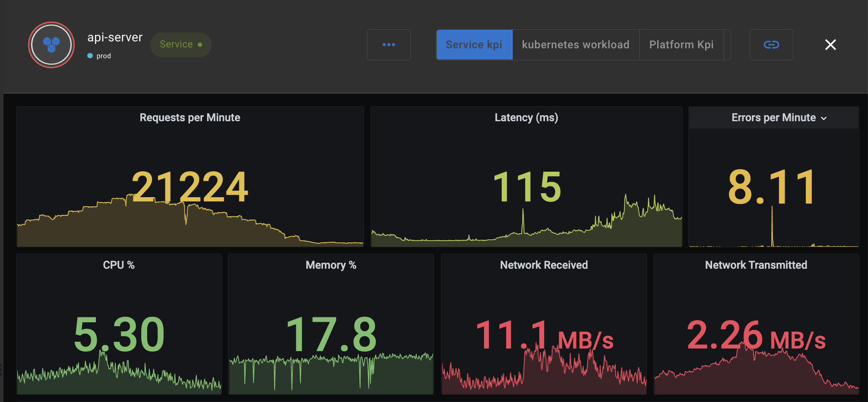Click the green Service badge

(x=181, y=44)
